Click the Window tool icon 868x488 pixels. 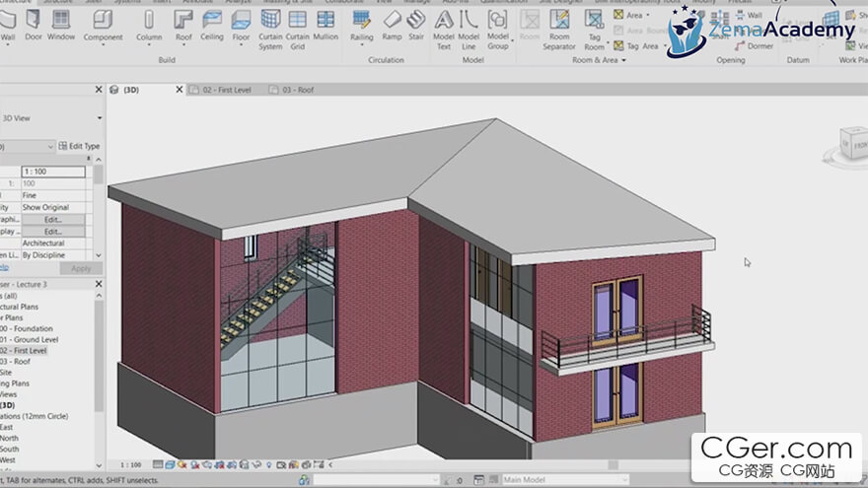(61, 24)
